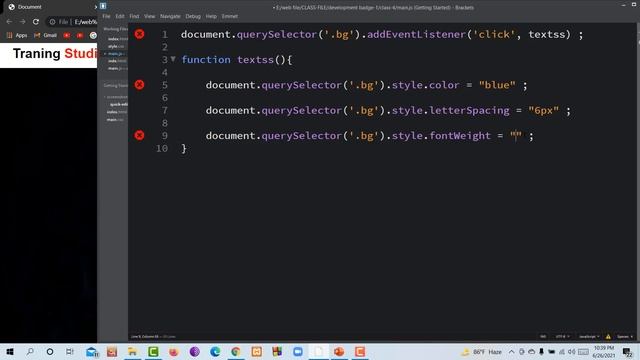The width and height of the screenshot is (640, 360).
Task: Click the textss function name on line 3
Action: coord(256,60)
